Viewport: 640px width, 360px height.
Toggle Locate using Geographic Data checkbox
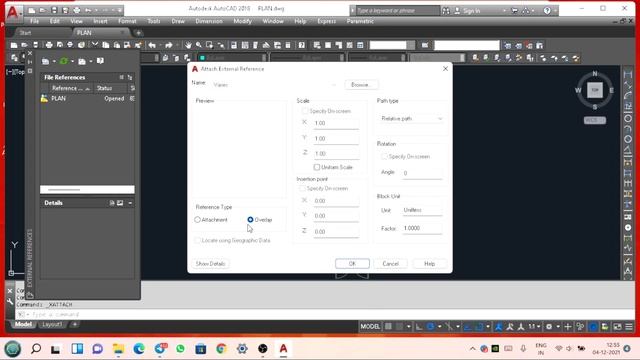[x=198, y=240]
